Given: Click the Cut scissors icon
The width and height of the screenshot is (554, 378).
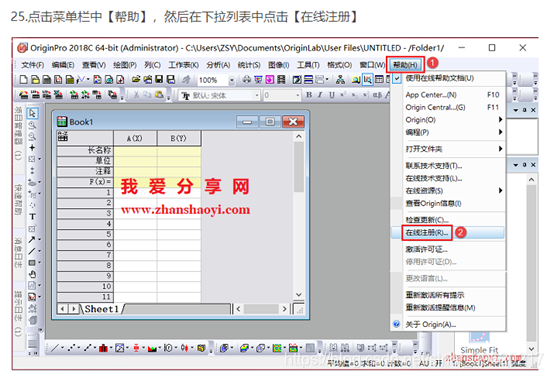Looking at the screenshot, I should (136, 95).
